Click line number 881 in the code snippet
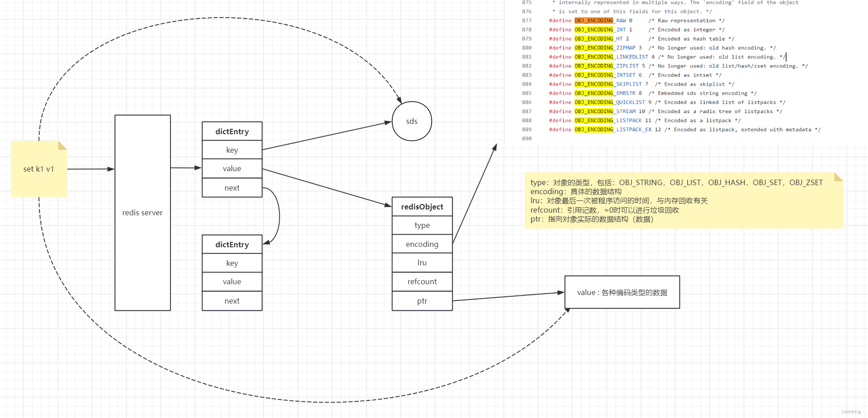 click(x=526, y=57)
